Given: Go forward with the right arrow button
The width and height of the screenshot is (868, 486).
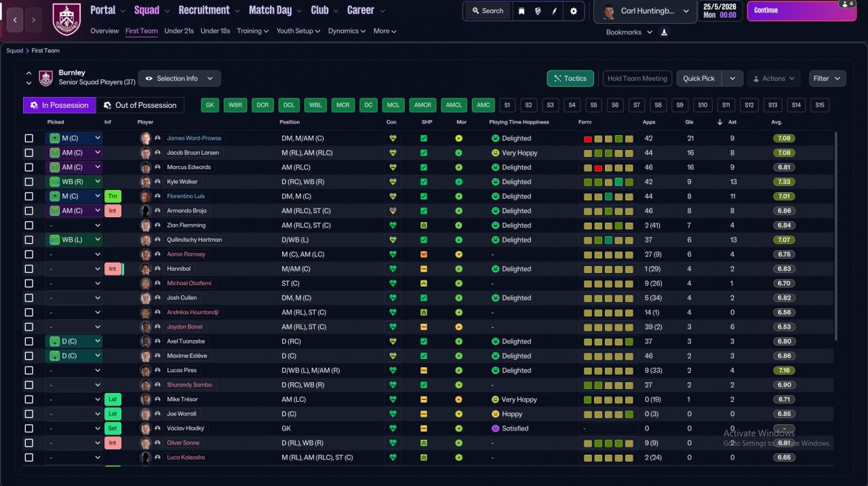Looking at the screenshot, I should click(x=34, y=20).
